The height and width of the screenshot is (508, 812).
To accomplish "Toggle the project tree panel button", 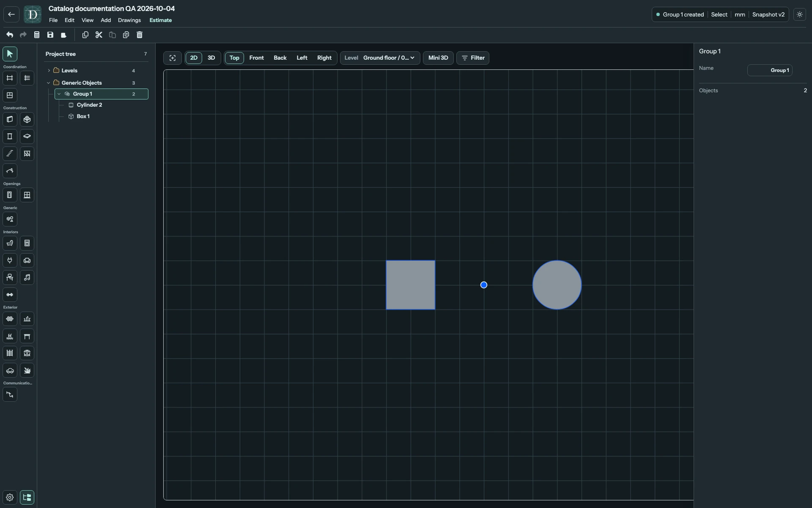I will (x=27, y=497).
